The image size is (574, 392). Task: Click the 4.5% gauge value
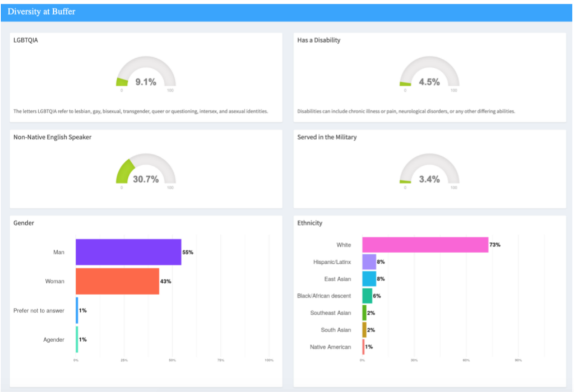[x=429, y=82]
